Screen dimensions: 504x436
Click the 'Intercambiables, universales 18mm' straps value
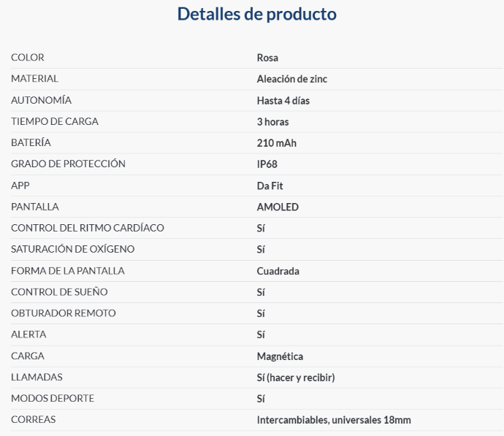(x=334, y=420)
